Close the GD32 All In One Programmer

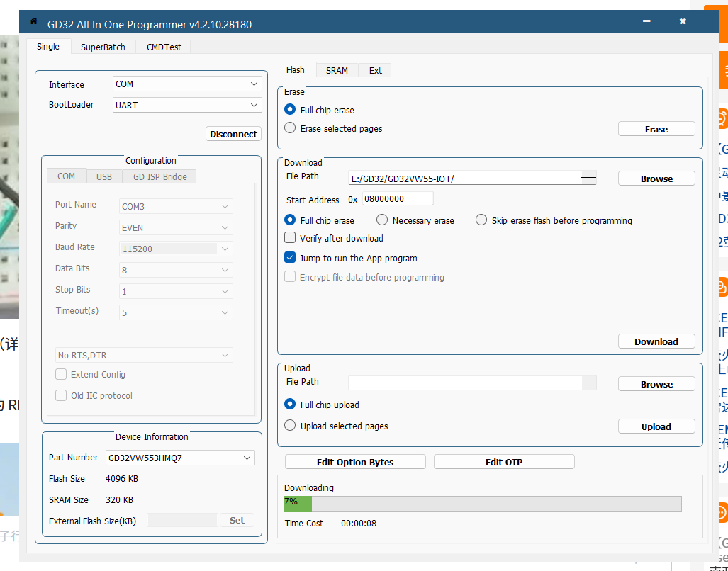683,22
